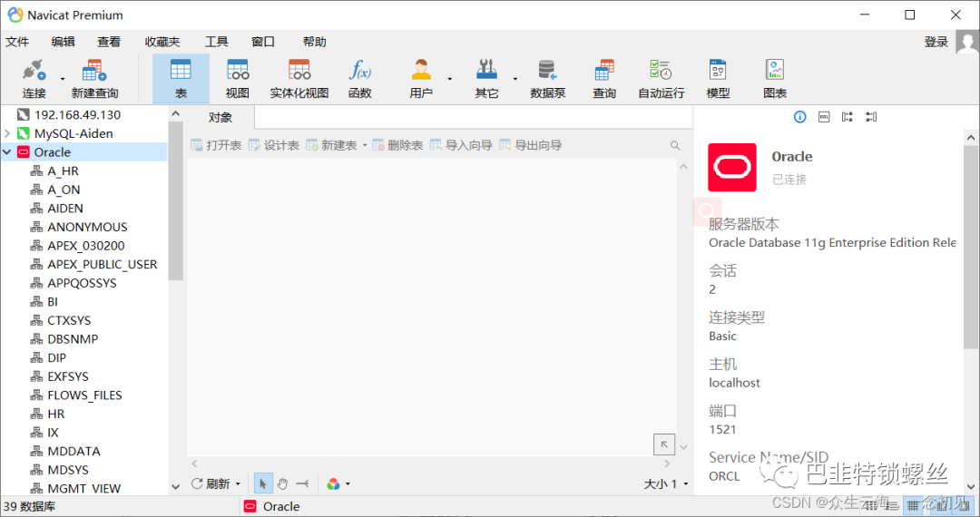Viewport: 980px width, 517px height.
Task: Open the Refresh (刷新) dropdown arrow
Action: coord(238,484)
